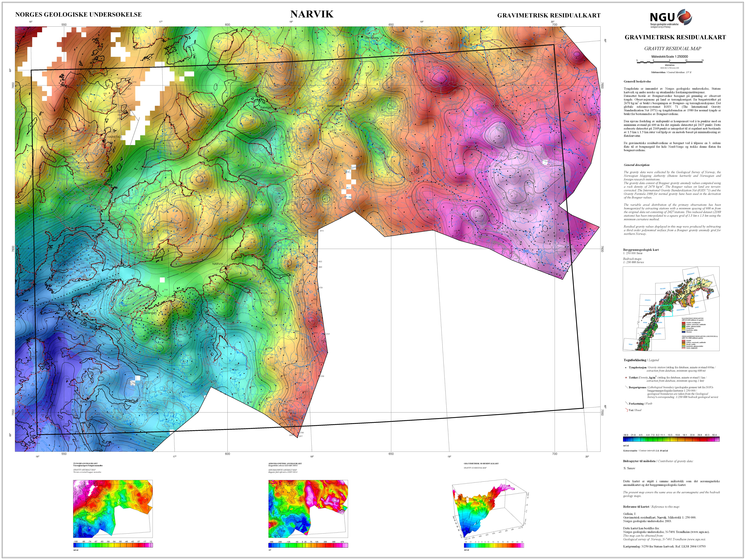Click the NORGES GEOLOGISKE UNDERSØKELSE heading

[78, 14]
